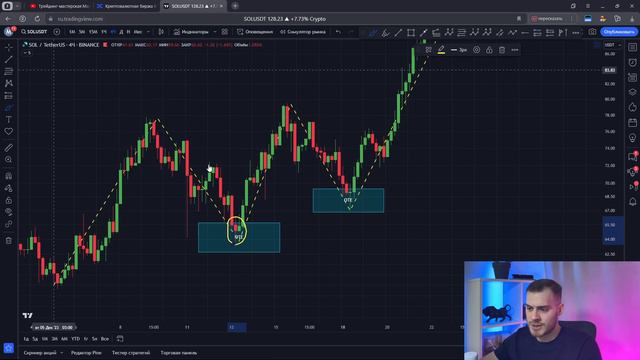Viewport: 640px width, 360px height.
Task: Open the ideas lightbulb icon on right sidebar
Action: pyautogui.click(x=632, y=138)
